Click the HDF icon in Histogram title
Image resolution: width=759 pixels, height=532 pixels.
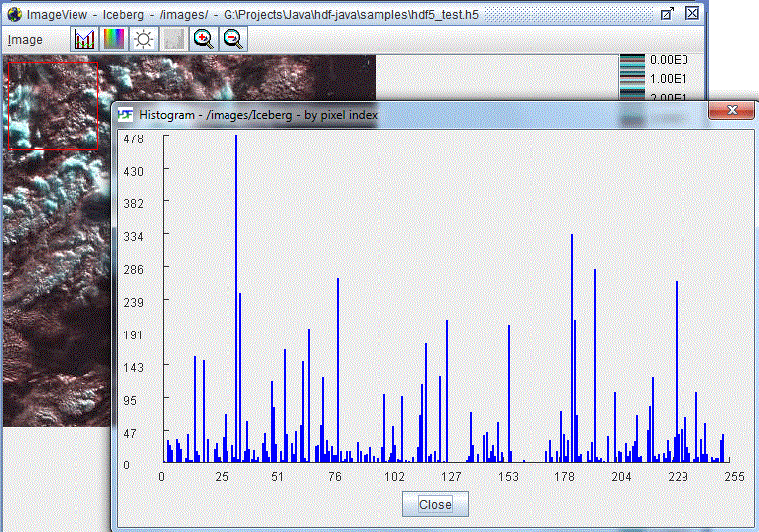click(x=125, y=114)
